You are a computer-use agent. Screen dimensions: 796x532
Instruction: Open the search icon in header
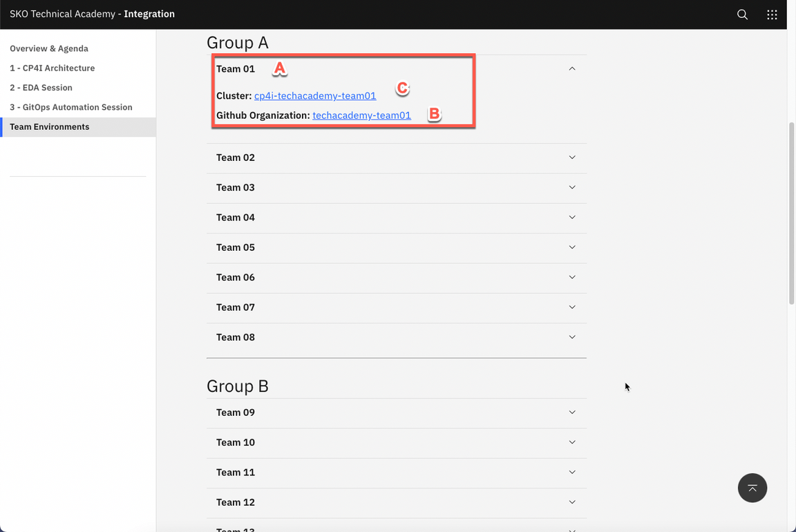742,15
